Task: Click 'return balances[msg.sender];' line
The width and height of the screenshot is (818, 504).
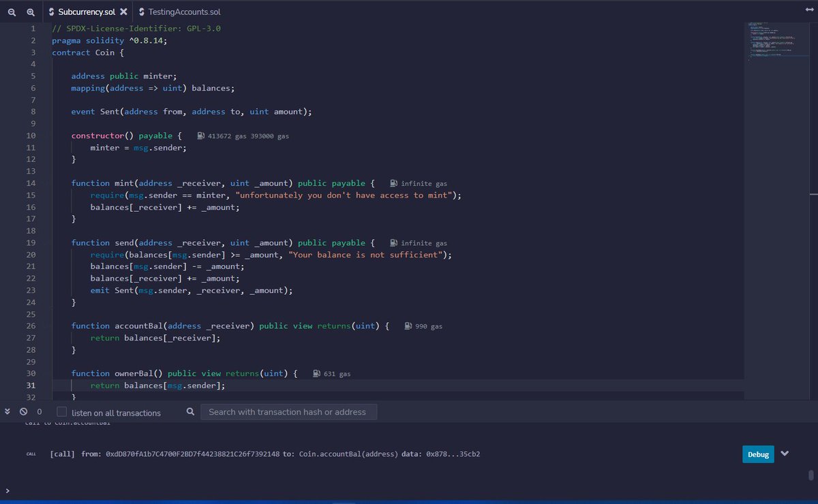Action: click(157, 385)
